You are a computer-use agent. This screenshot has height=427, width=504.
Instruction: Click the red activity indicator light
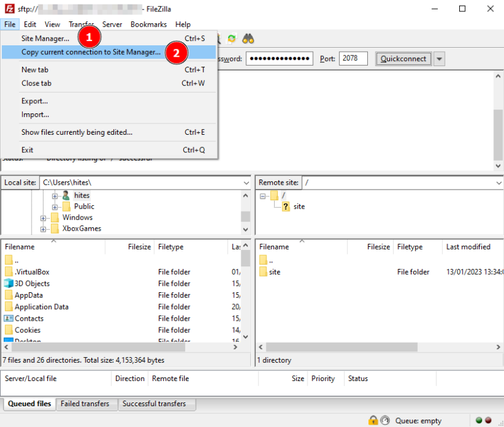pyautogui.click(x=488, y=420)
